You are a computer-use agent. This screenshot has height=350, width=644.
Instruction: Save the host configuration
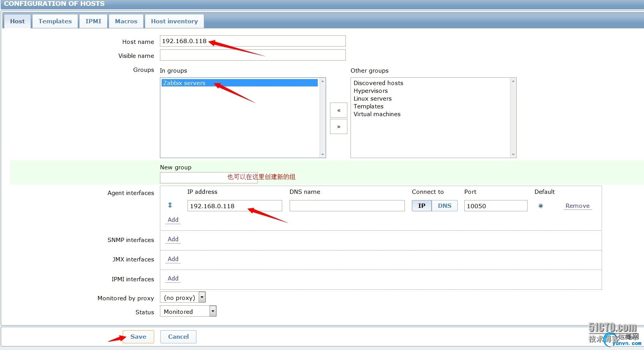tap(138, 337)
